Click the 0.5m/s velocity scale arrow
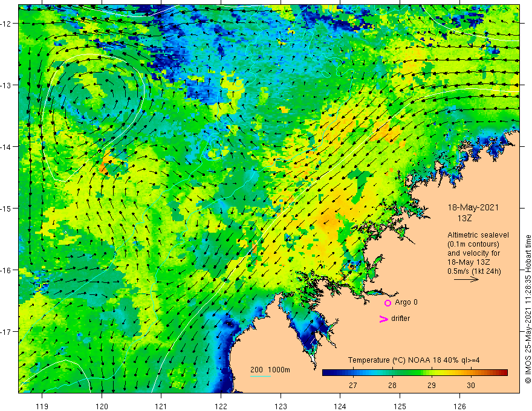Image resolution: width=532 pixels, height=411 pixels. [466, 279]
